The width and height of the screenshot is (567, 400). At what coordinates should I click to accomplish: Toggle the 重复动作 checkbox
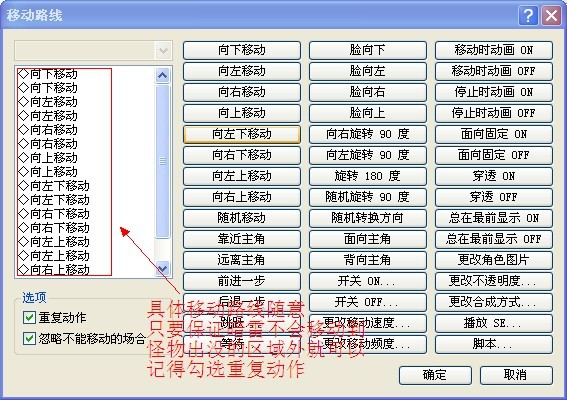29,318
